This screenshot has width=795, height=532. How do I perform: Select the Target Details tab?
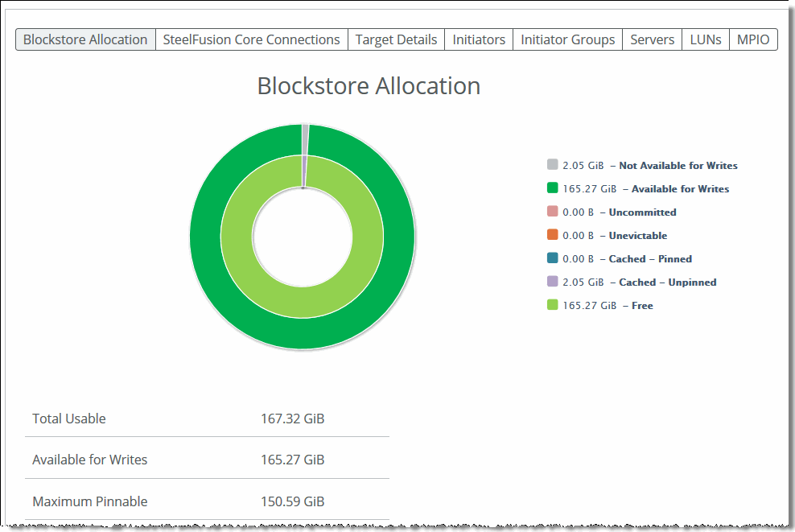tap(396, 39)
